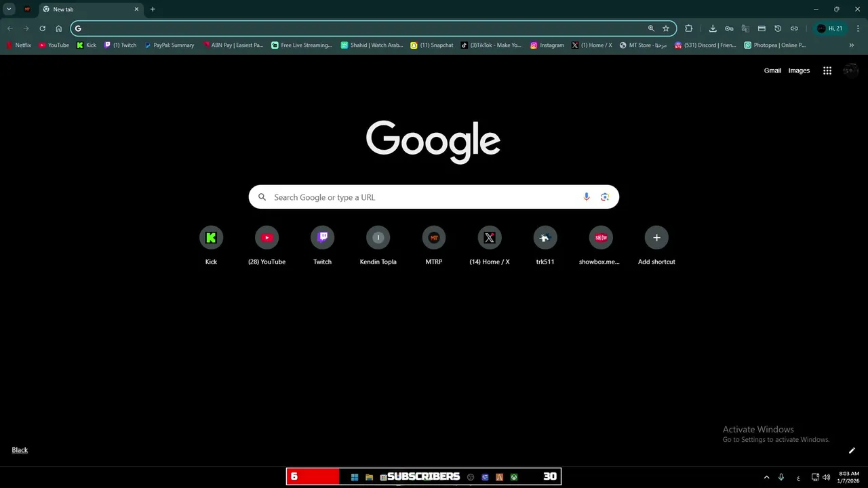
Task: Open the TikTok bookmark
Action: pos(492,45)
